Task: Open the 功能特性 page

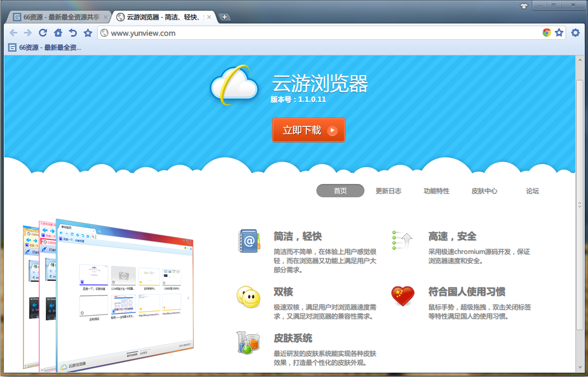Action: tap(436, 191)
